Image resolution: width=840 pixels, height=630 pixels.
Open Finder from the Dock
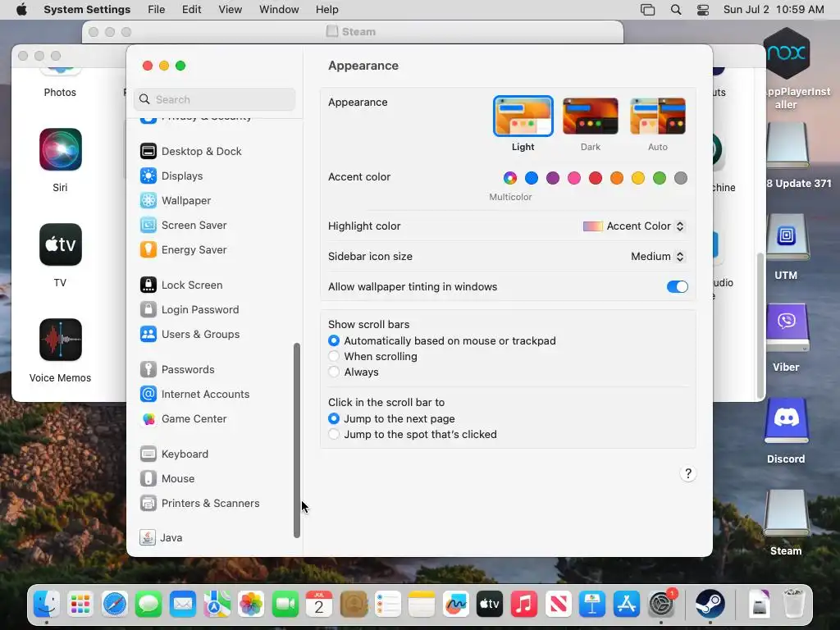point(47,605)
